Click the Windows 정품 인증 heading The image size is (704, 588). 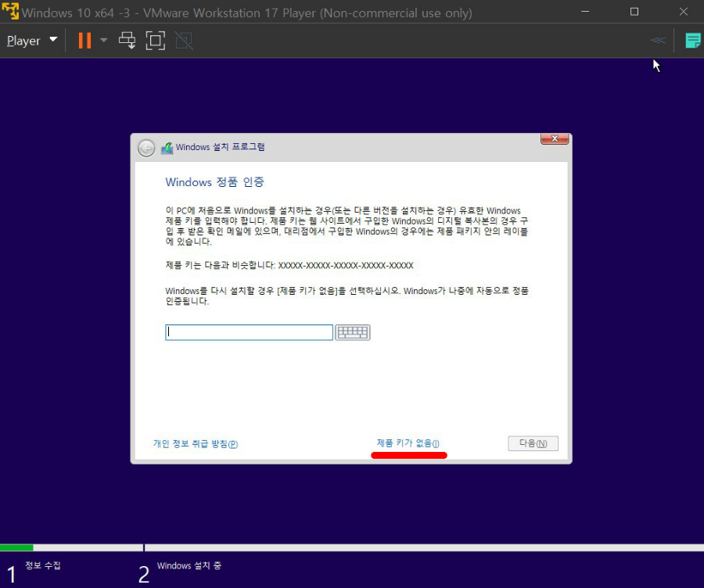click(214, 182)
